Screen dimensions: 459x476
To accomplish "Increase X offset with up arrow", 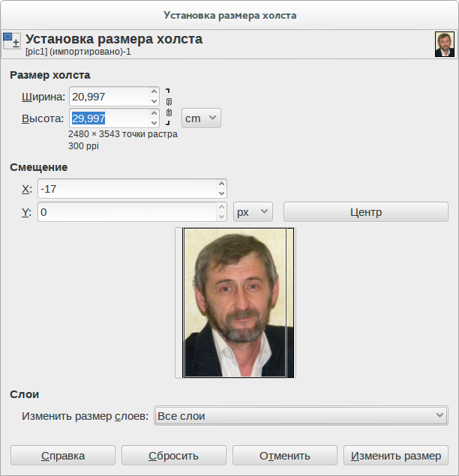I will (x=221, y=184).
